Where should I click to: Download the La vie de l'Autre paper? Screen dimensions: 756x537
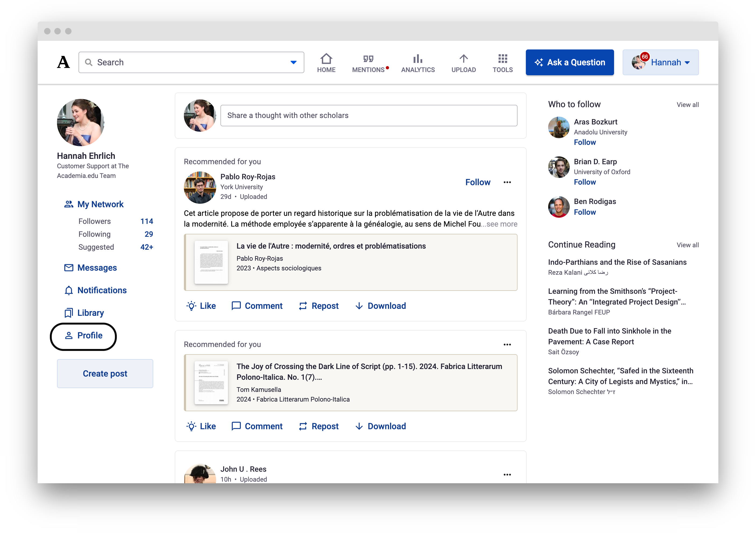click(x=380, y=306)
